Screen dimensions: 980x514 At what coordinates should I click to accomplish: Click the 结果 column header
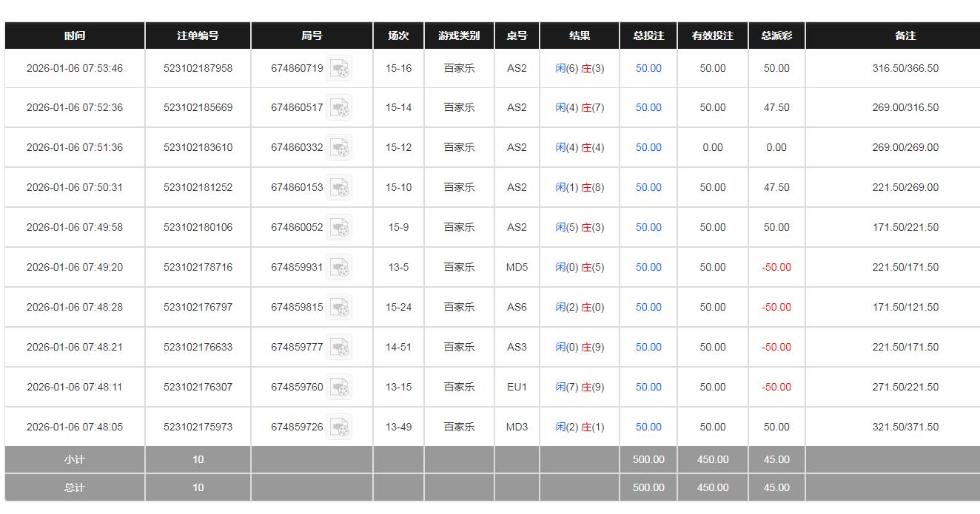tap(580, 35)
